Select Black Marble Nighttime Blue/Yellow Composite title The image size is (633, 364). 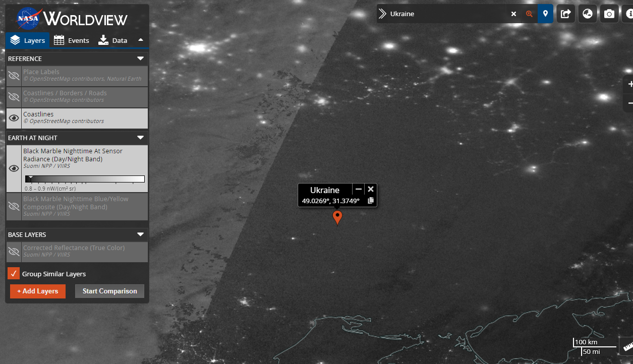tap(76, 203)
